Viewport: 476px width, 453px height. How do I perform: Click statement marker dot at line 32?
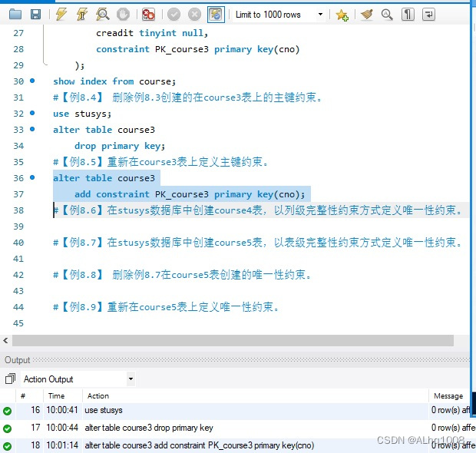click(x=32, y=113)
